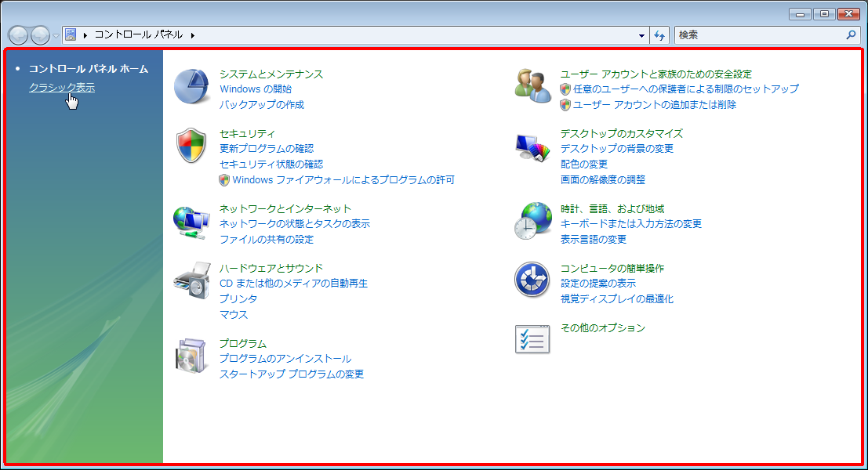The image size is (868, 470).
Task: Go back with the Back arrow
Action: tap(18, 35)
